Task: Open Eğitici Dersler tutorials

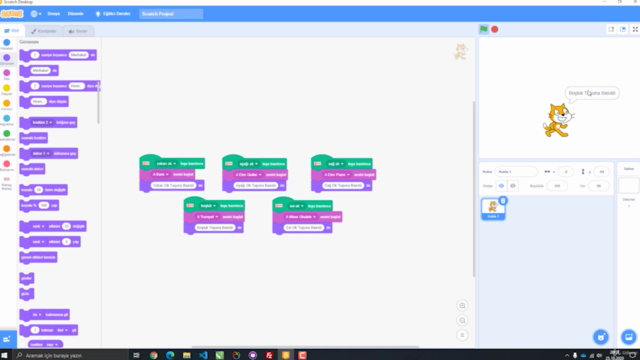Action: (113, 14)
